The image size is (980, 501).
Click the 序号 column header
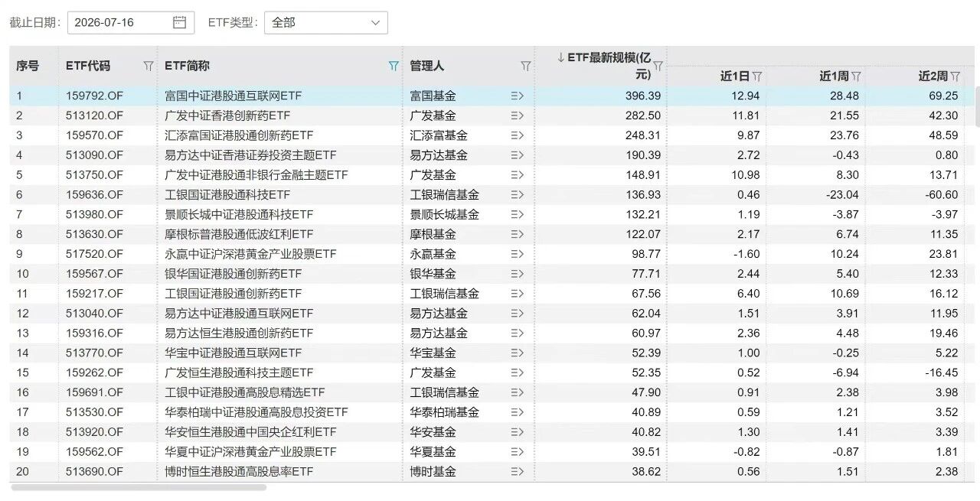pyautogui.click(x=28, y=66)
